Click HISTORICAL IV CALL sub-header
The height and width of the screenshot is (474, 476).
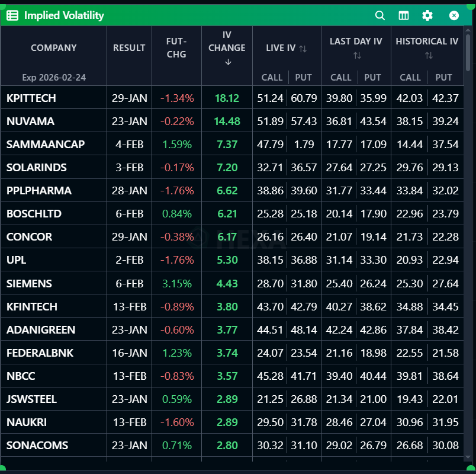click(410, 78)
